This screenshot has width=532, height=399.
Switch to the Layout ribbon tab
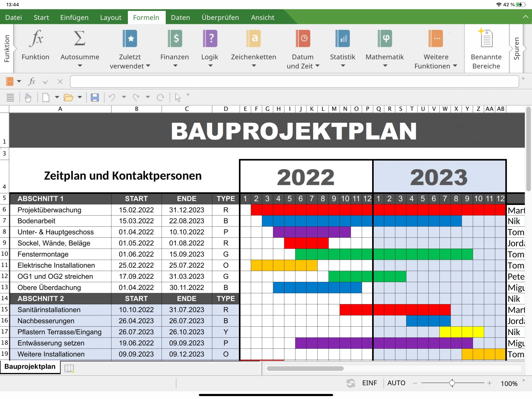click(x=111, y=18)
